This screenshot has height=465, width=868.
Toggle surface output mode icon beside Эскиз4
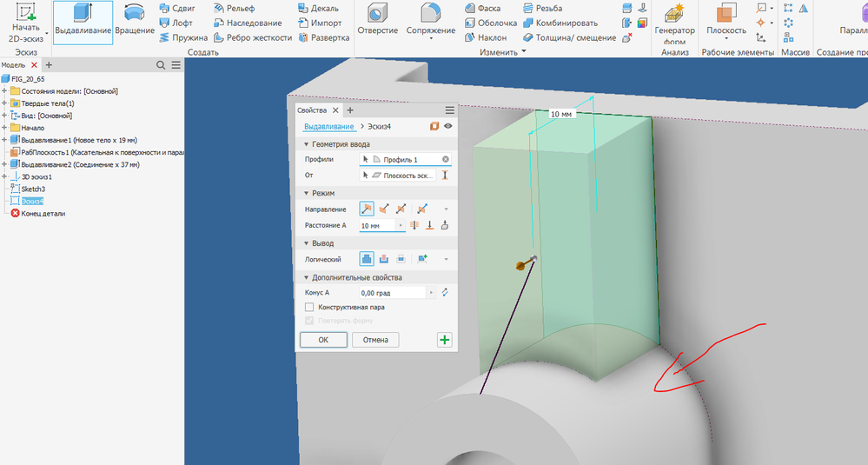(434, 126)
